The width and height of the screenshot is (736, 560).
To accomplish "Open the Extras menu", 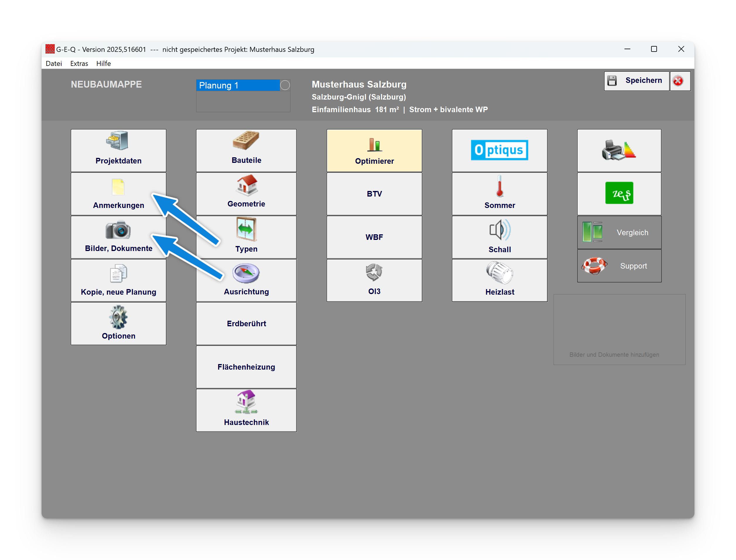I will [x=79, y=64].
